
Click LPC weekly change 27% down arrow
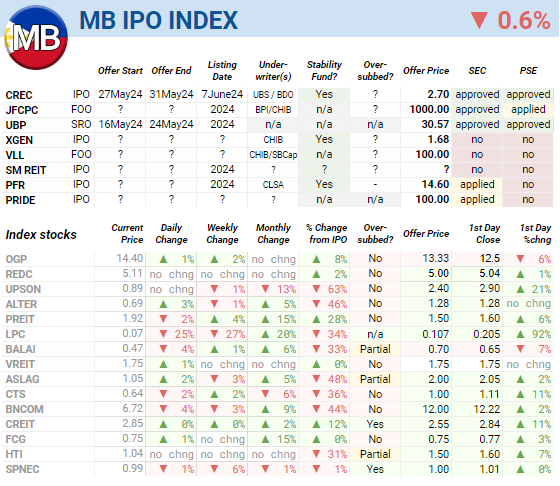[214, 334]
